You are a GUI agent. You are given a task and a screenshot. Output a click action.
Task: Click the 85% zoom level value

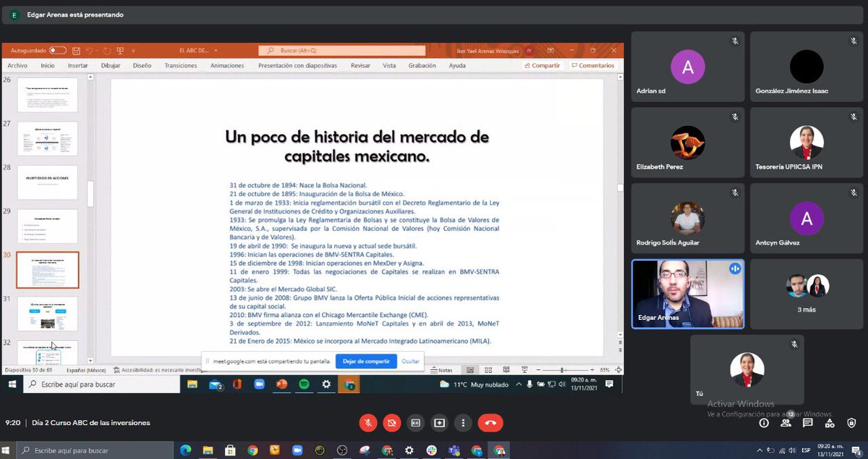605,370
